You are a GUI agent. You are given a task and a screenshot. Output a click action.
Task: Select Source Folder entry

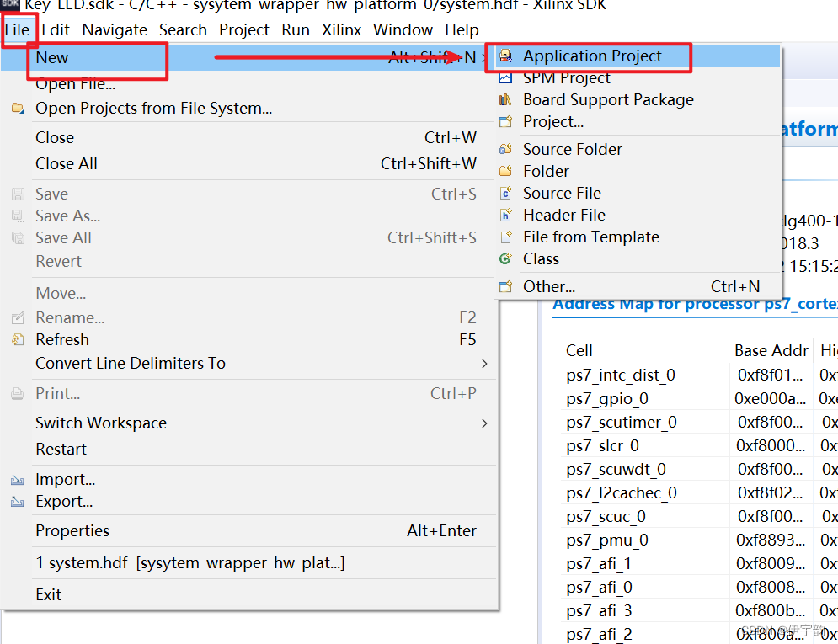point(638,150)
